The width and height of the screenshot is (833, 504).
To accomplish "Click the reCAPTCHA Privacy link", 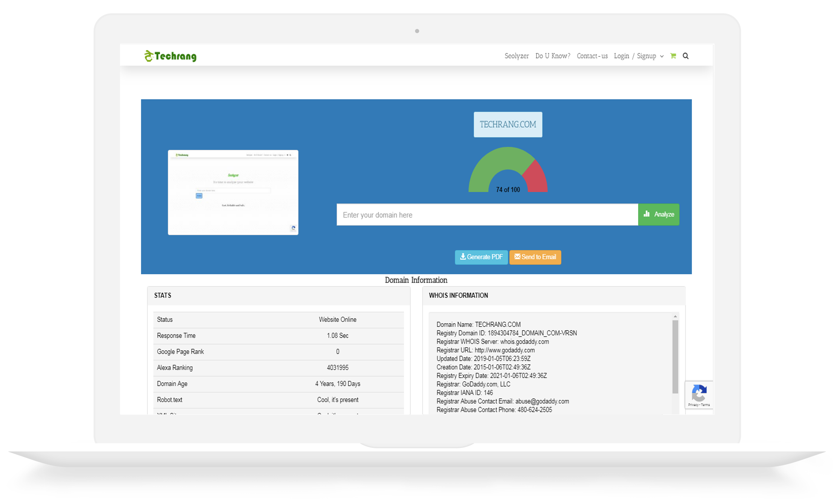I will (x=693, y=405).
